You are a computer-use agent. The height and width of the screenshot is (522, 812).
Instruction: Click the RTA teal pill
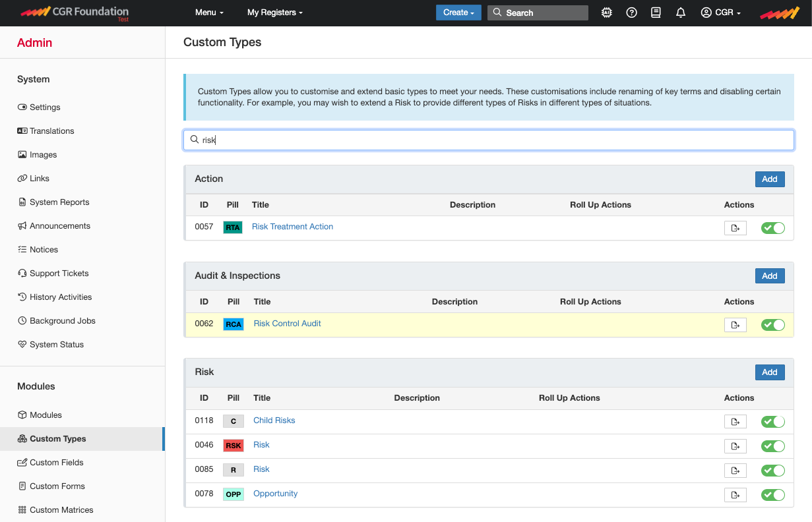point(233,227)
